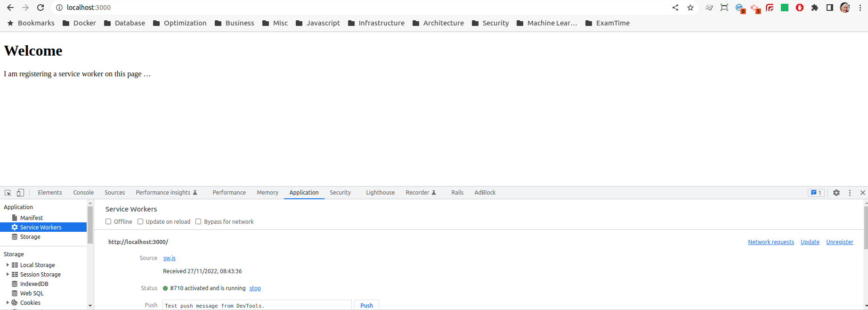This screenshot has width=868, height=310.
Task: Open the red stop-hand AdBlock extension
Action: pos(800,8)
